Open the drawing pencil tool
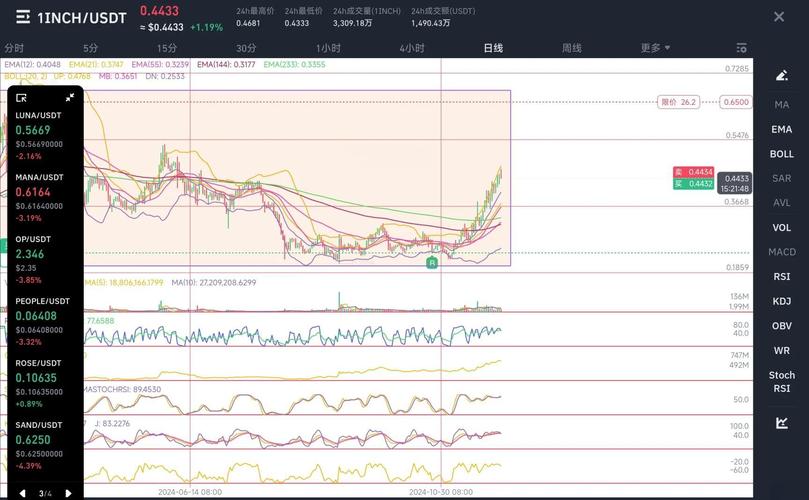Screen dimensions: 809x500 tap(782, 76)
